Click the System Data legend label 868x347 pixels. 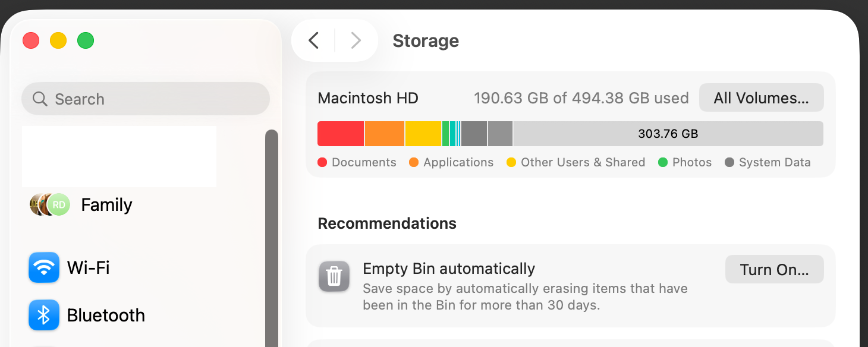pos(774,162)
